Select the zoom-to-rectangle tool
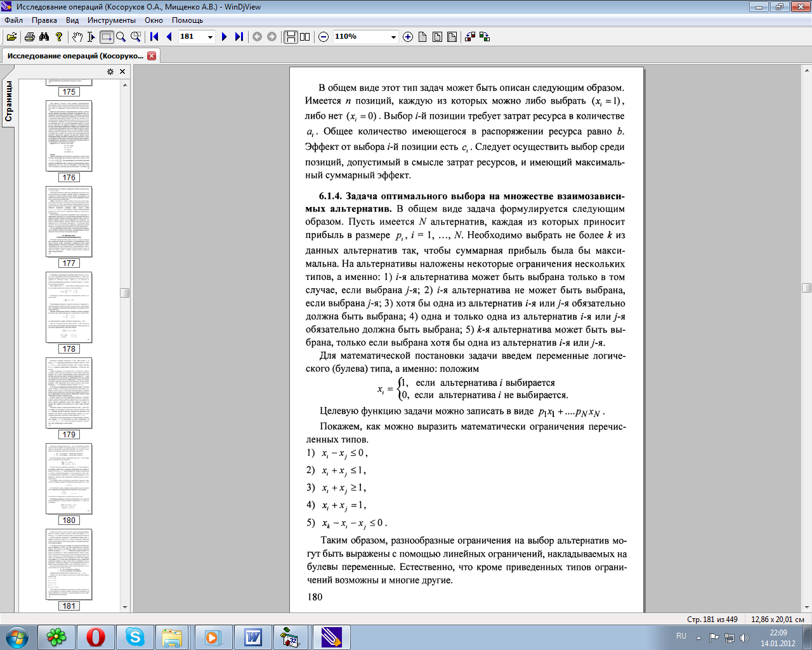This screenshot has width=812, height=650. tap(136, 37)
